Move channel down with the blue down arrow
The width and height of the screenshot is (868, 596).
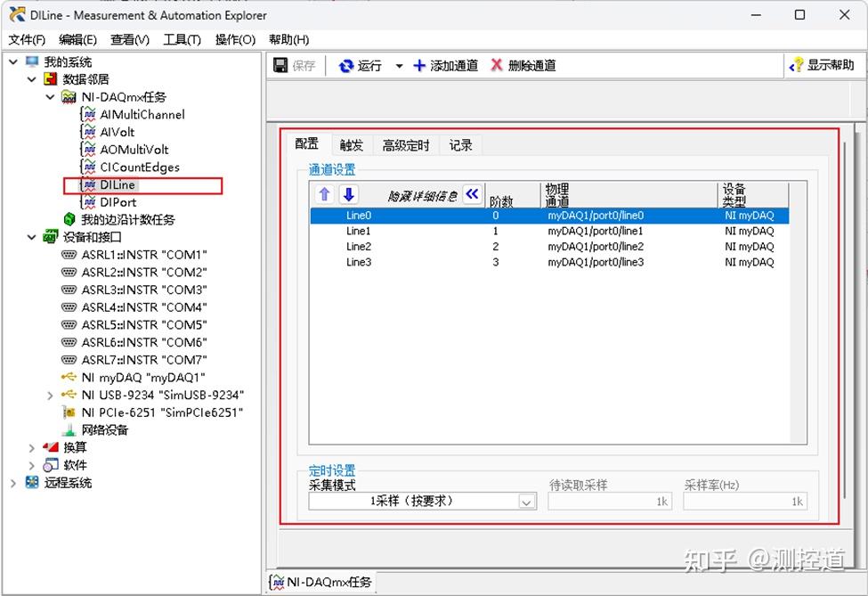pyautogui.click(x=349, y=194)
